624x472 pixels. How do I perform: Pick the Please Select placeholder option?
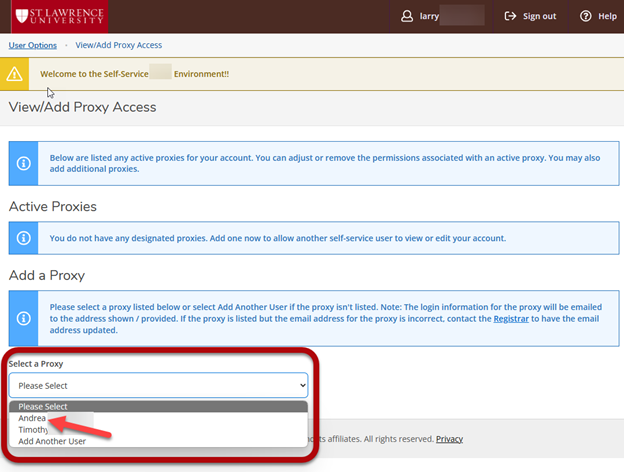43,407
